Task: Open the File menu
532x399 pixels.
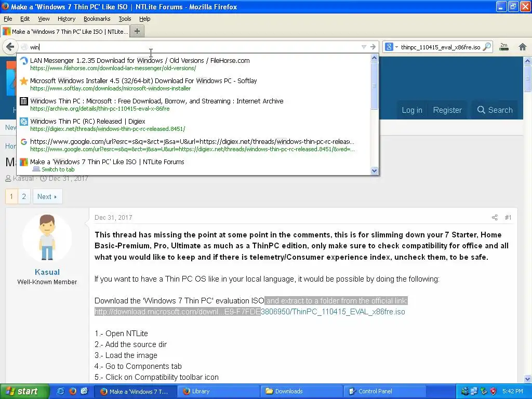Action: click(8, 19)
